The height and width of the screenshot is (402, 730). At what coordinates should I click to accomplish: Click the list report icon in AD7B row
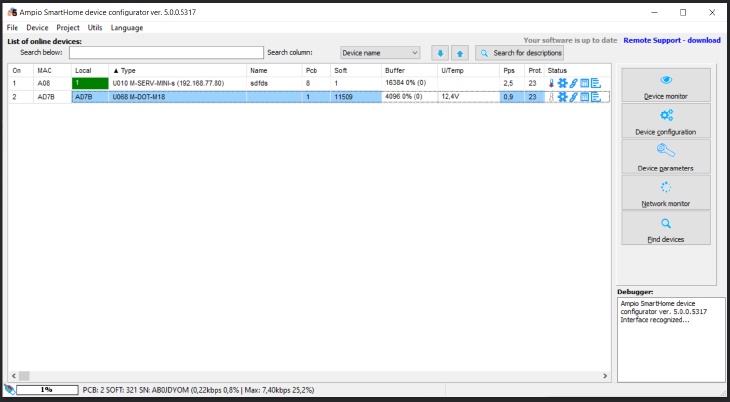(x=596, y=97)
